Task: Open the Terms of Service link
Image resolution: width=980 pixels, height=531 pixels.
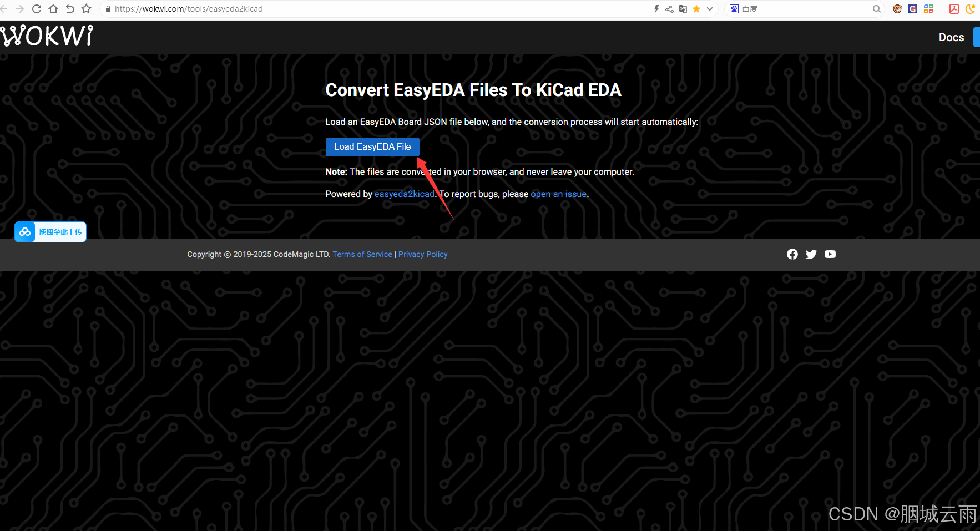Action: [x=362, y=254]
